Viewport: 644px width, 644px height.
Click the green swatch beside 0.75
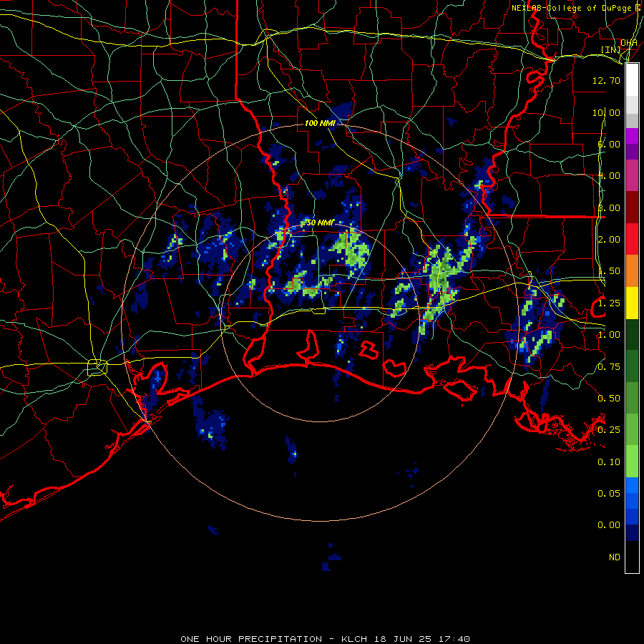(632, 366)
